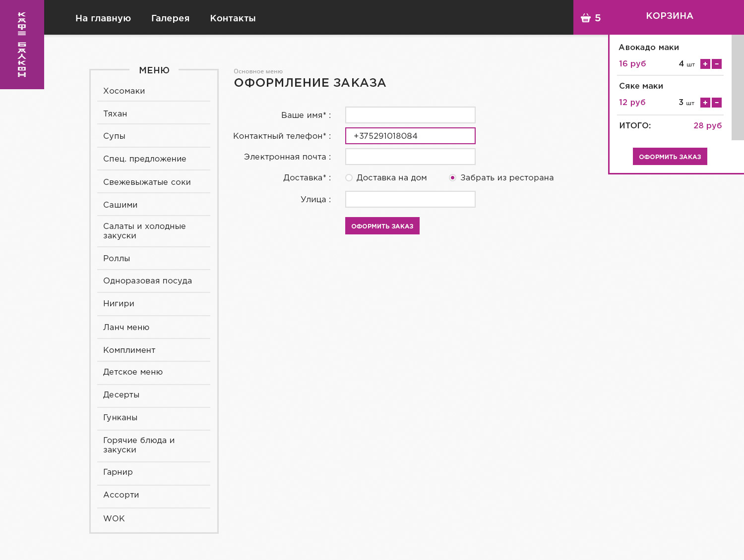Open the Контакты navigation link

pos(233,18)
